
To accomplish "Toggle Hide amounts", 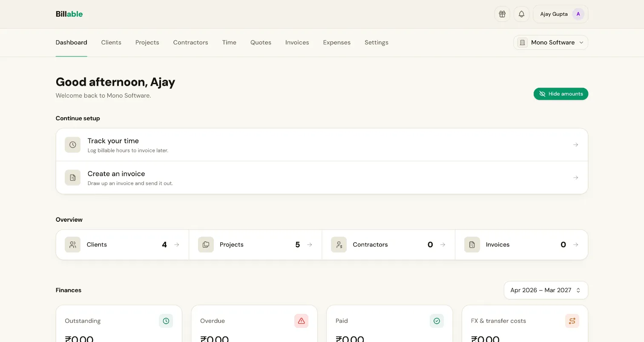I will [x=561, y=94].
